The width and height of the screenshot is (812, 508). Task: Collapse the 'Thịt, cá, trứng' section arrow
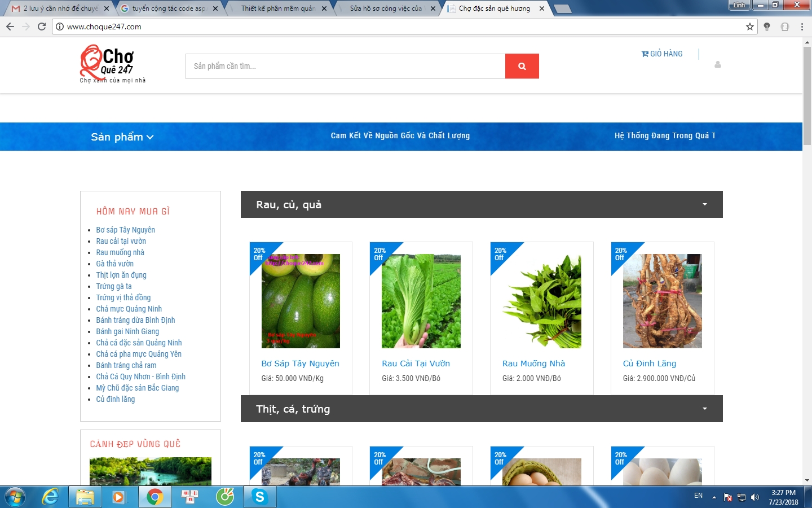[x=705, y=409]
